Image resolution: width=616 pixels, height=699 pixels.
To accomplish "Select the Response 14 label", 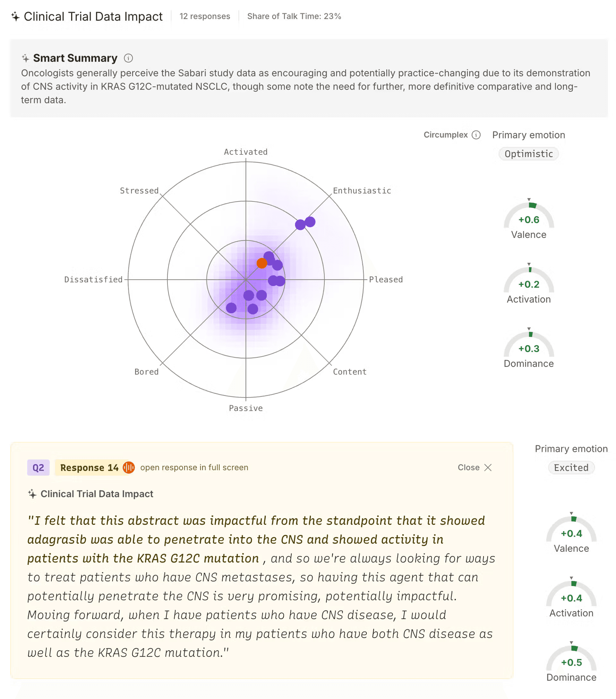I will click(x=90, y=468).
